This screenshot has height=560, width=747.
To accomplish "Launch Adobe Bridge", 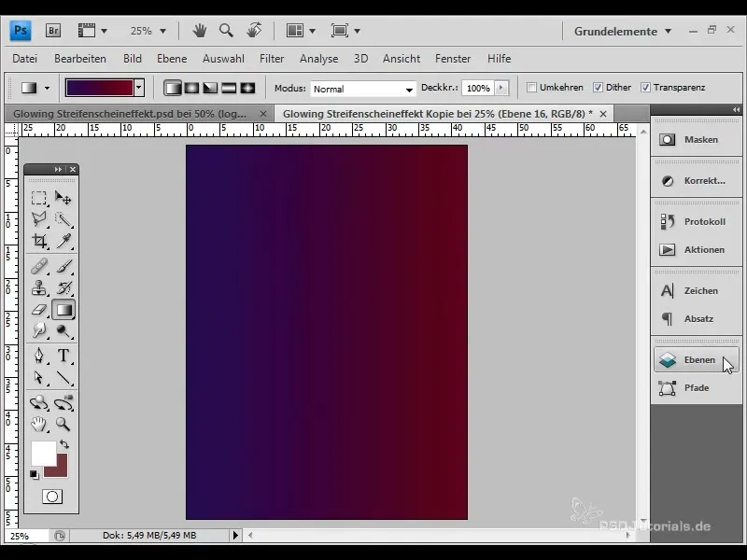I will point(53,31).
